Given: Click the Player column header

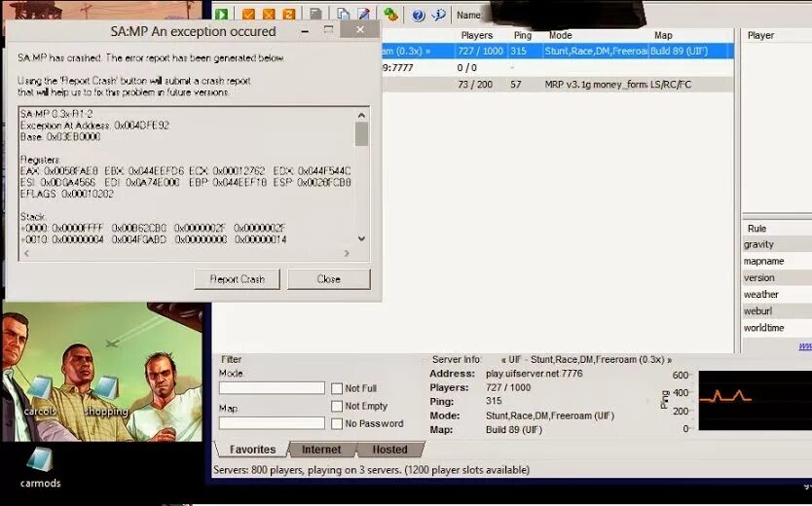Looking at the screenshot, I should 760,35.
